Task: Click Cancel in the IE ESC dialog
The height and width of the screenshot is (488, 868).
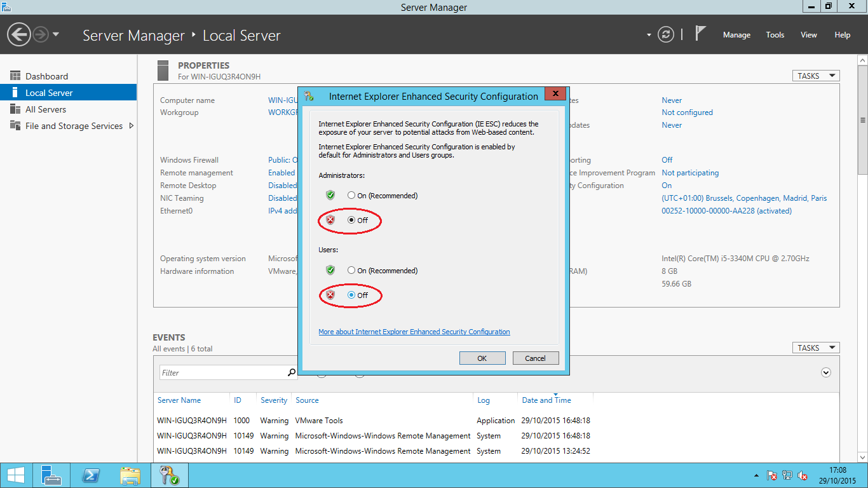Action: (536, 358)
